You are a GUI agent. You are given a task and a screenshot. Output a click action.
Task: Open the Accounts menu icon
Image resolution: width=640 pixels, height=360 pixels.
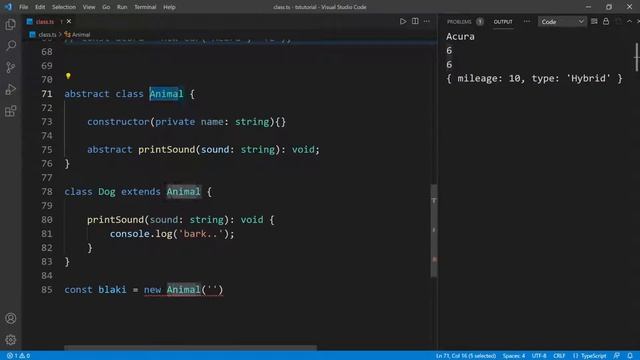click(x=11, y=318)
